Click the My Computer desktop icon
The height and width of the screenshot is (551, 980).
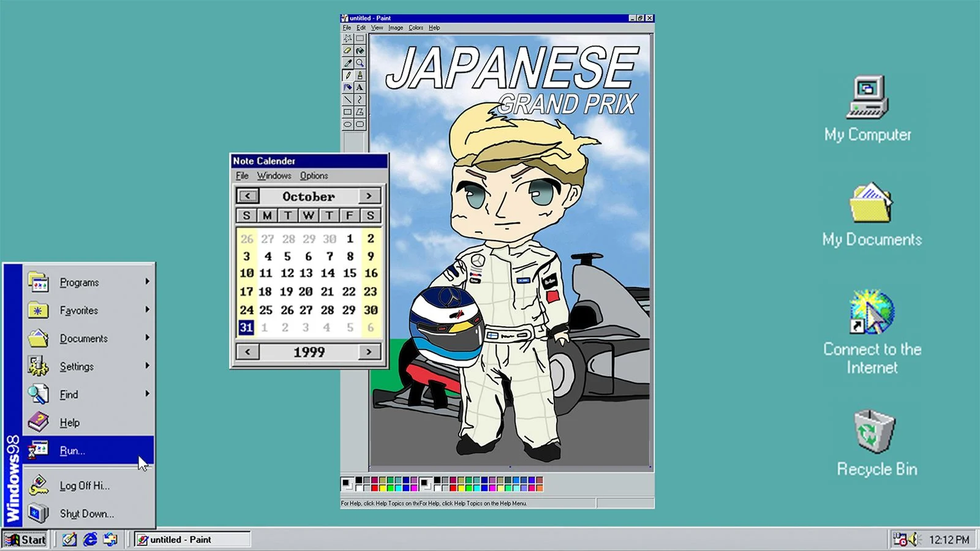[x=867, y=109]
